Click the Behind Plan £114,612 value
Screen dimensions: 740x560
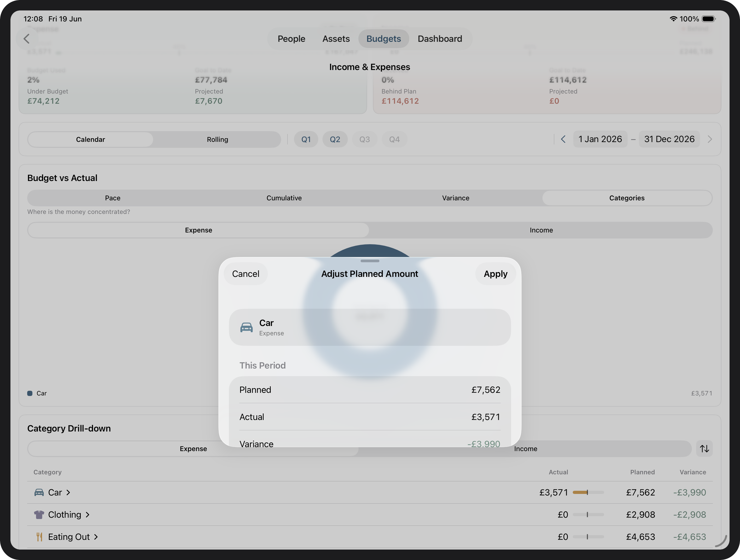(400, 101)
